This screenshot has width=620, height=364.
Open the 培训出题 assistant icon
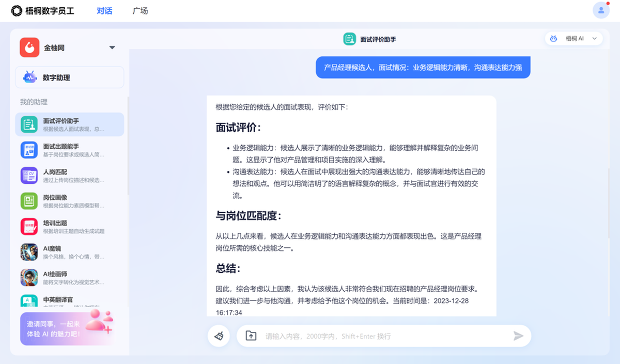point(29,227)
